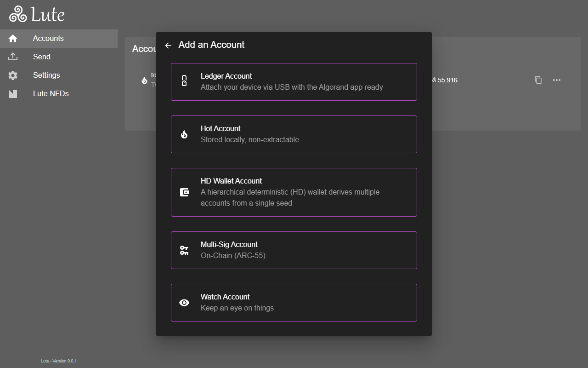
Task: Go to Send in the sidebar
Action: [x=42, y=57]
